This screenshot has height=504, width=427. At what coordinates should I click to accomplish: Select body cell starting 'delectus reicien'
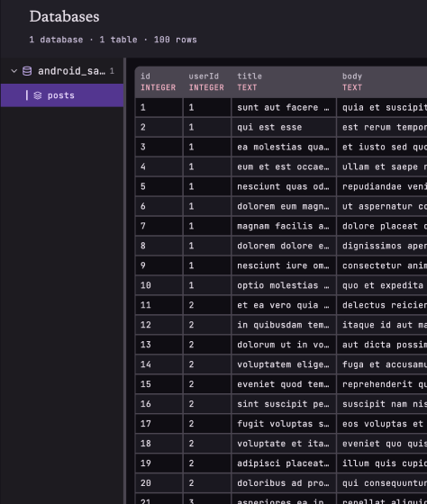pos(382,305)
